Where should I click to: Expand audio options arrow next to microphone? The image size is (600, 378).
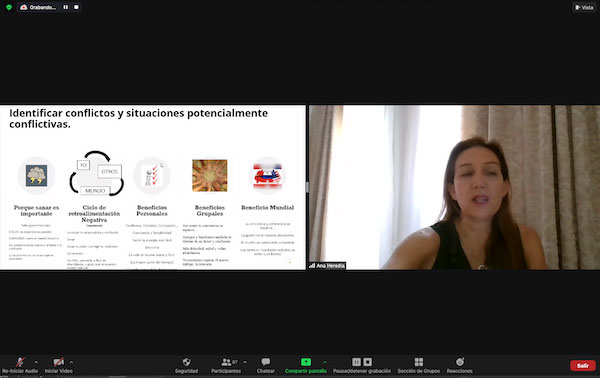click(x=36, y=362)
